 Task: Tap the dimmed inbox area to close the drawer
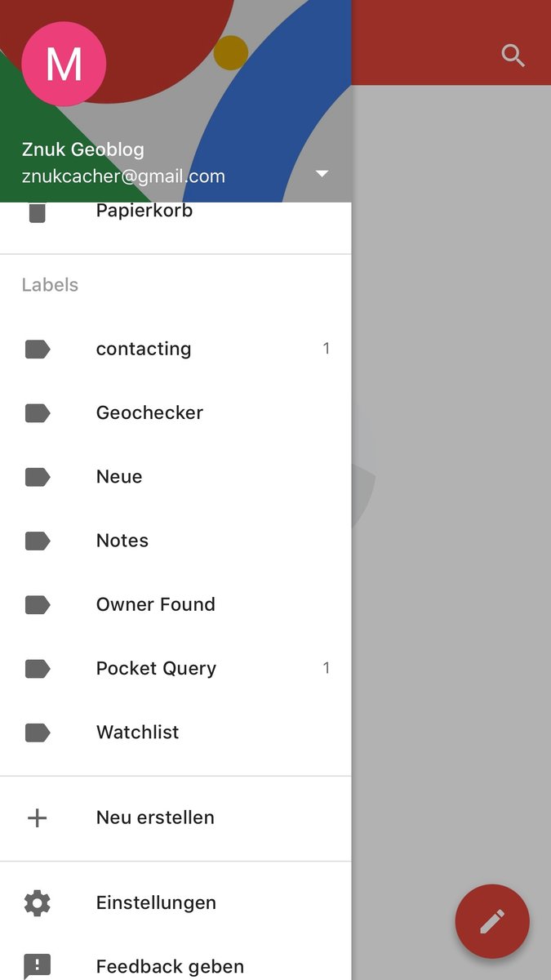451,490
